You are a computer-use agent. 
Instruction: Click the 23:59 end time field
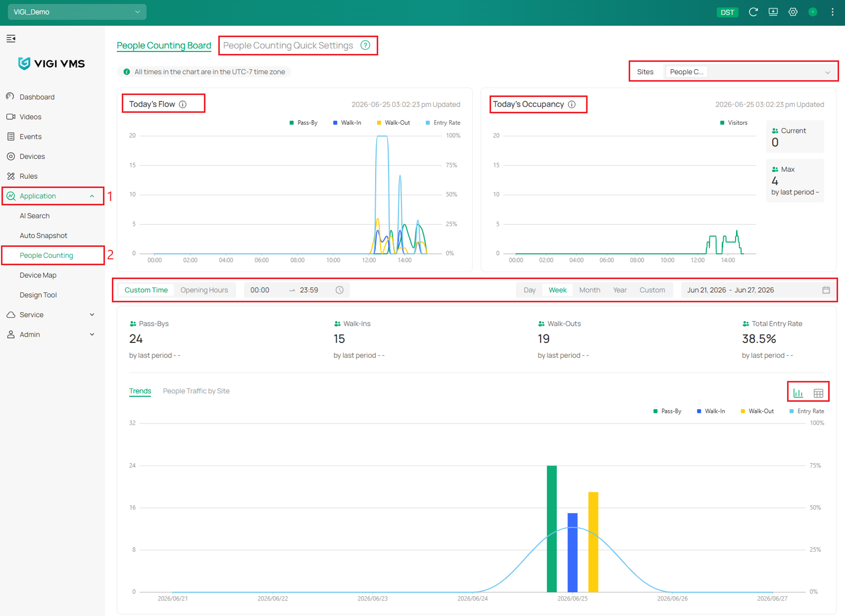pos(309,290)
